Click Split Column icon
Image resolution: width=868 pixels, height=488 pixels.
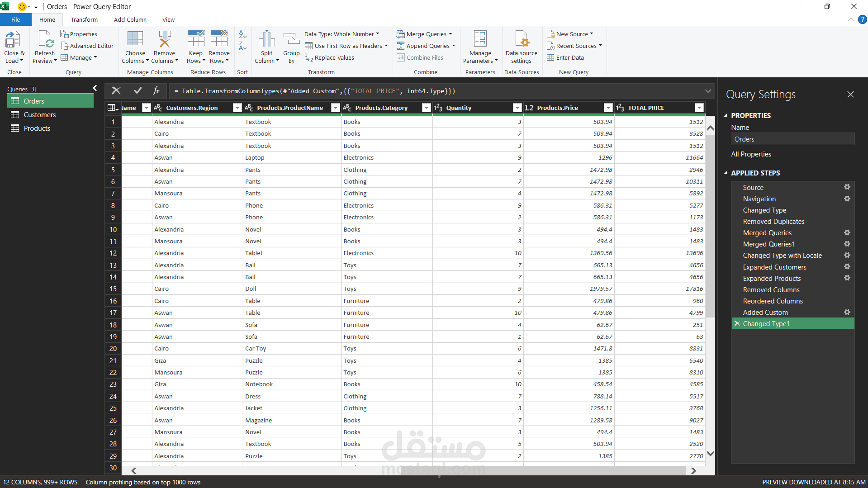[266, 39]
